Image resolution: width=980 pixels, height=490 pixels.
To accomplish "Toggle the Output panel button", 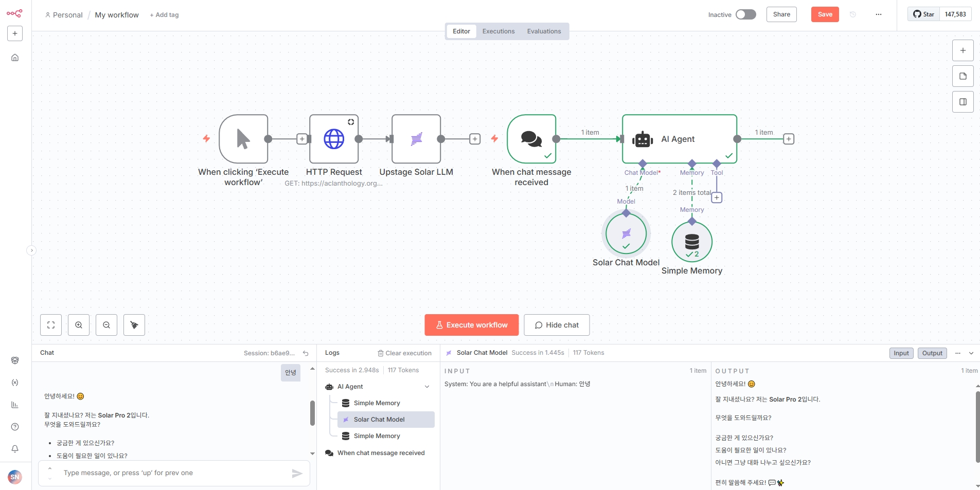I will click(932, 353).
